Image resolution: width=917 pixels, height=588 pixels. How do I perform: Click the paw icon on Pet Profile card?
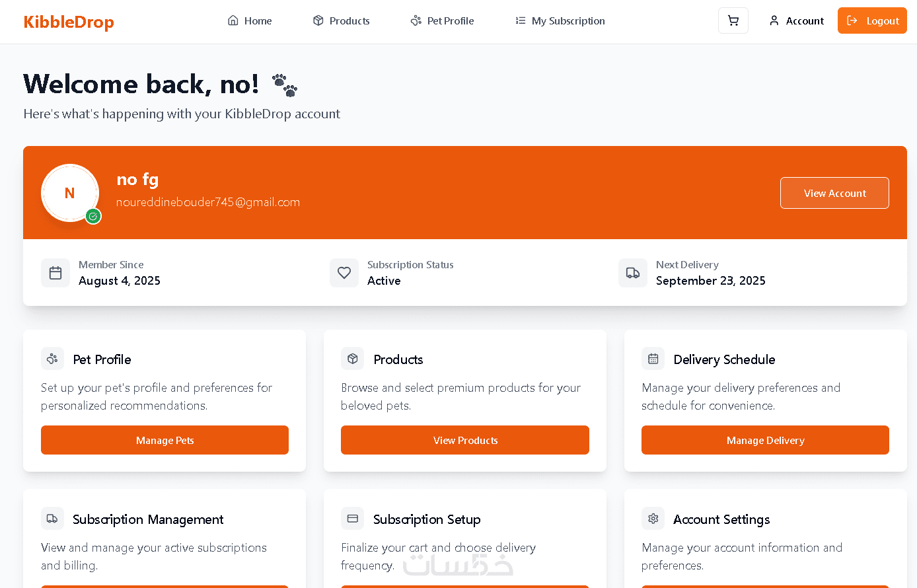coord(52,359)
